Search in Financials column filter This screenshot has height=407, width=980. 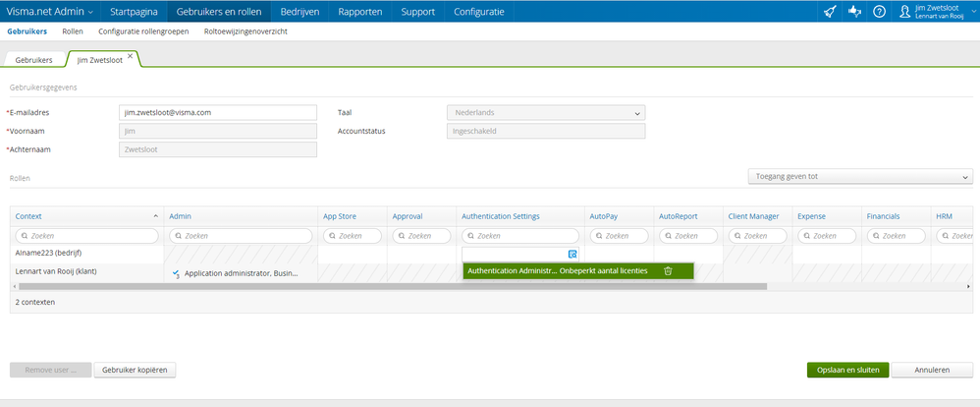click(897, 236)
